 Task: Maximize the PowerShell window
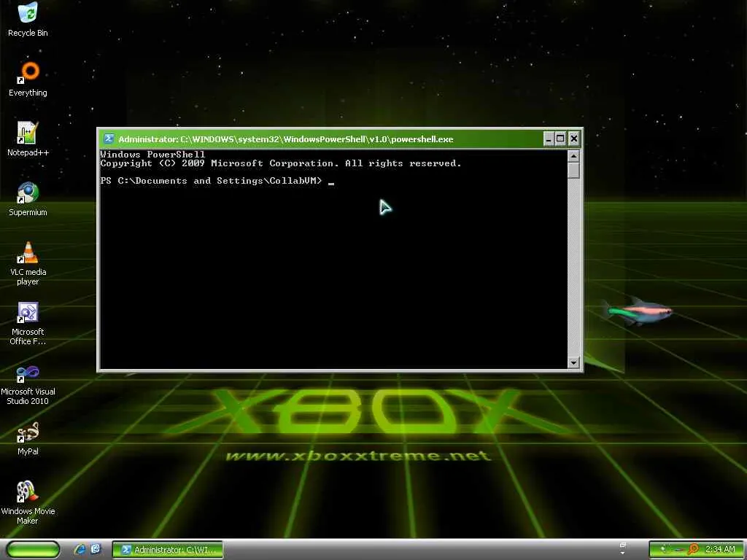click(561, 139)
